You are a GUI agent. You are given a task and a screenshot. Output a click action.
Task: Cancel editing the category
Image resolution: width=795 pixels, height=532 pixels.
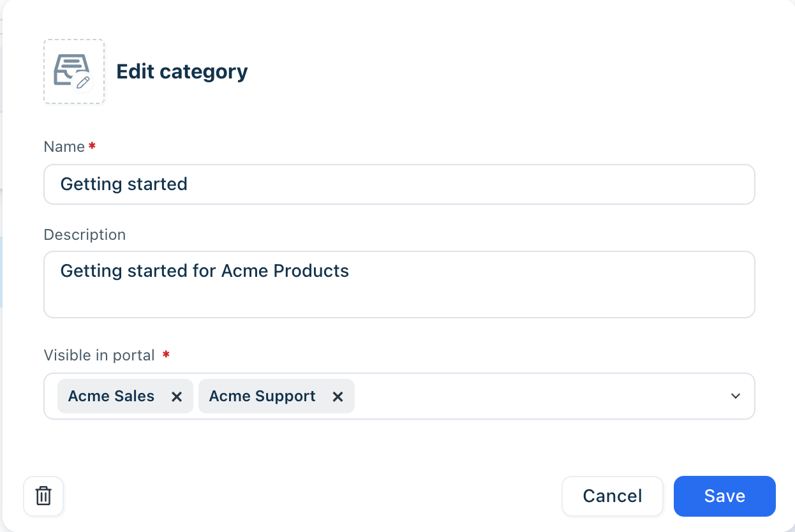(x=613, y=496)
